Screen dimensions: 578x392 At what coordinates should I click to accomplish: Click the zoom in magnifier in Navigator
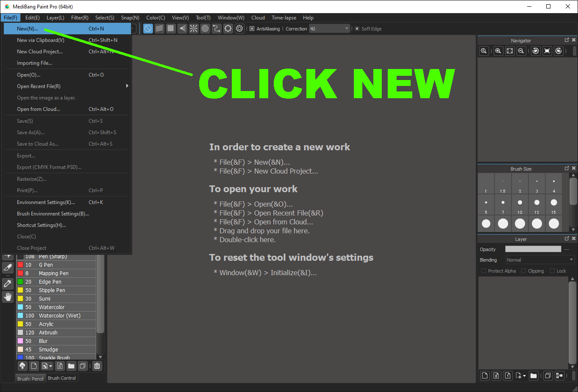498,51
